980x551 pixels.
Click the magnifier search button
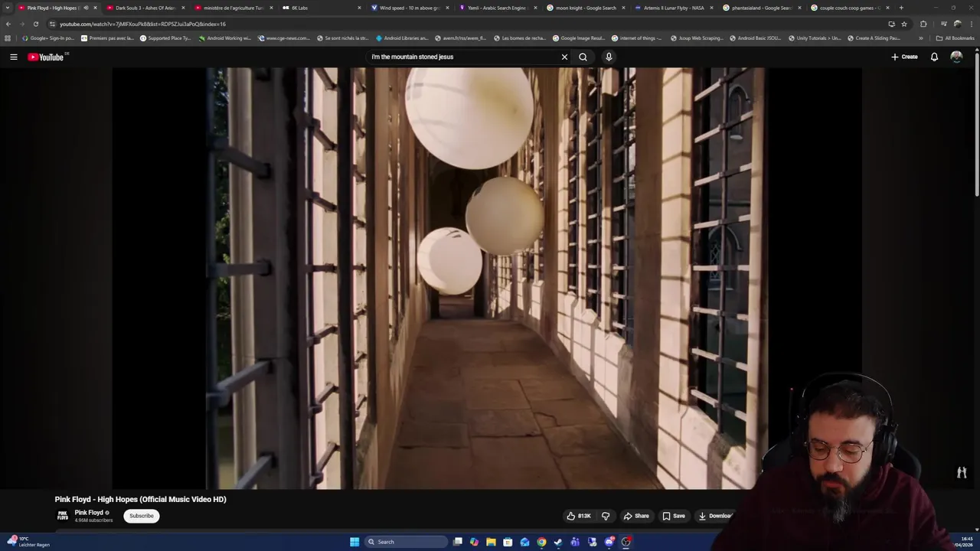coord(583,57)
